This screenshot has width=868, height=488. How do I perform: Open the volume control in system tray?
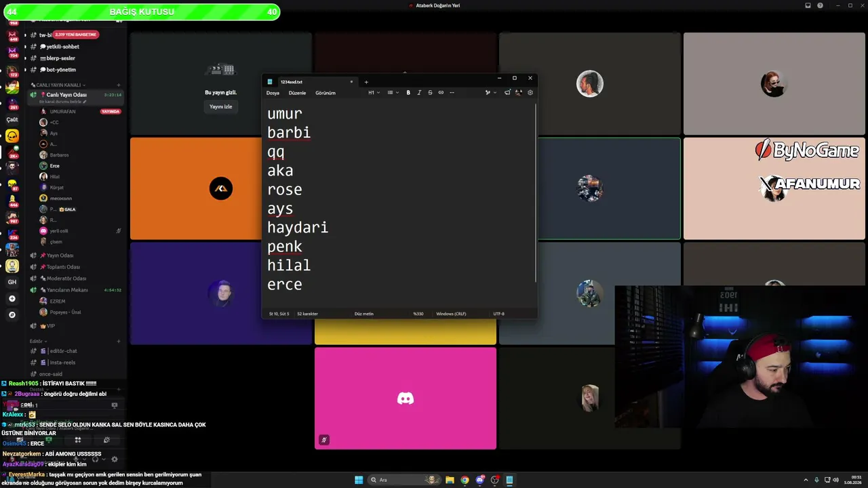[835, 480]
